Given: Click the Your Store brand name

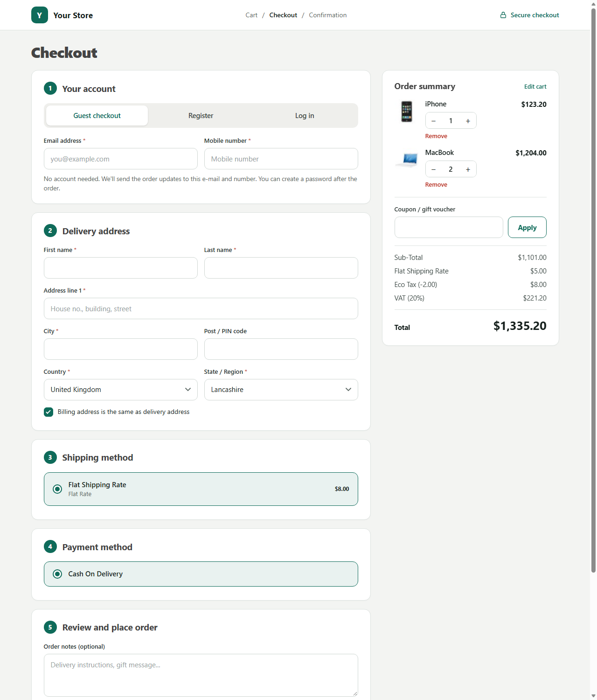Looking at the screenshot, I should pyautogui.click(x=73, y=15).
